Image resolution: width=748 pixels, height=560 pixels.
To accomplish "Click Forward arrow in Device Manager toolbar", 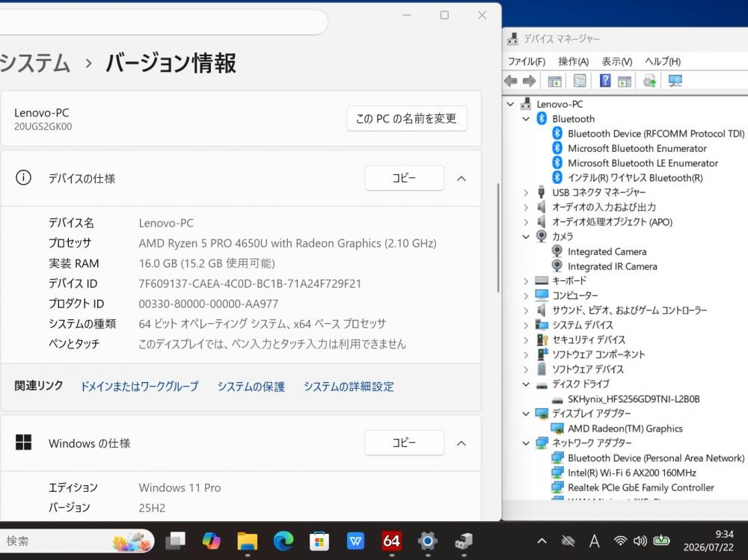I will [x=529, y=81].
